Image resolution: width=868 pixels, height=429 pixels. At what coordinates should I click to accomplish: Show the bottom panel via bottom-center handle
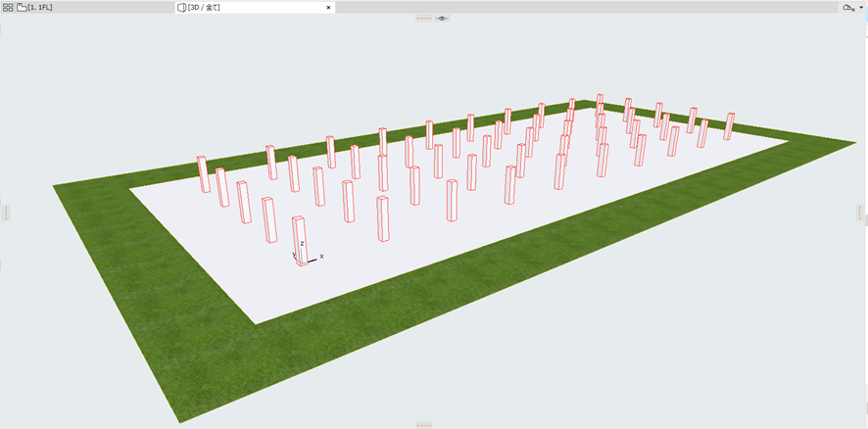point(423,425)
